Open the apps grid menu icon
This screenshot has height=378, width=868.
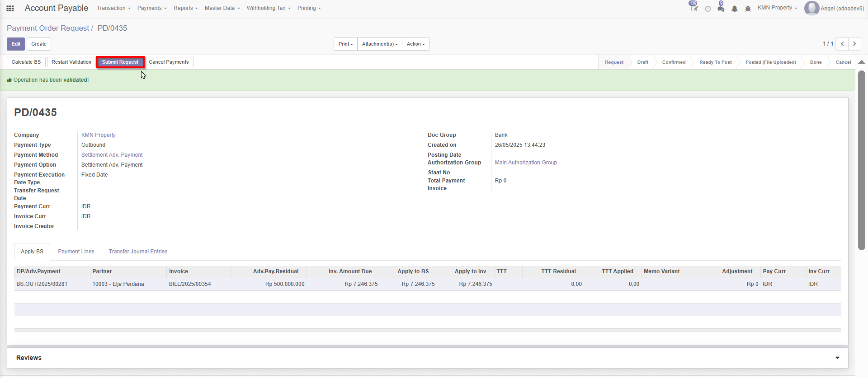tap(10, 8)
